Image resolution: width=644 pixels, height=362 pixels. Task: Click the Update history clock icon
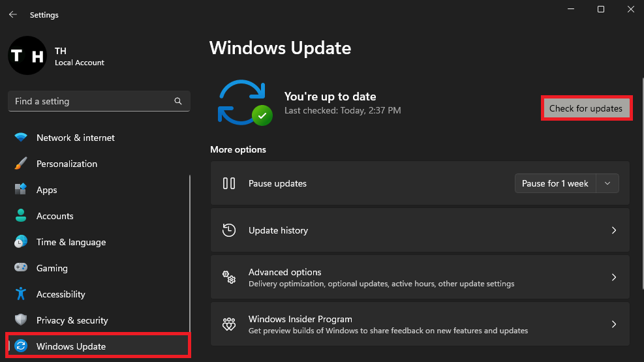(x=229, y=230)
